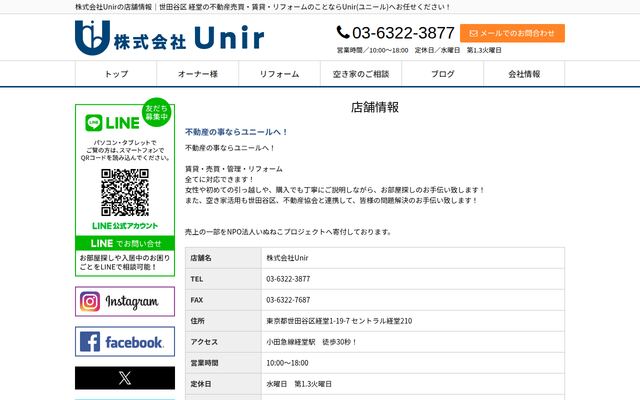Click the 株式会社 Unir logo
Screen dimensions: 640x400
click(169, 38)
